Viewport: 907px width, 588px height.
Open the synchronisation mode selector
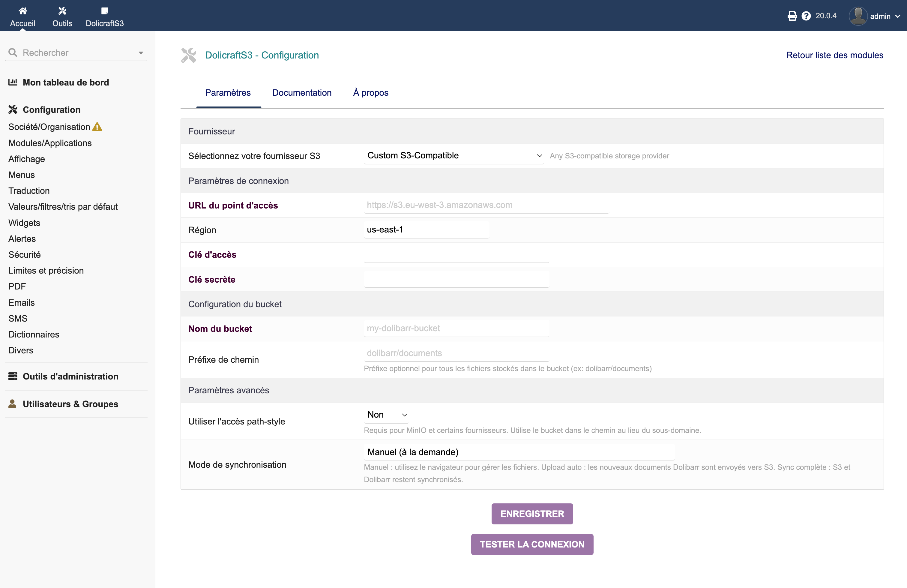(519, 452)
